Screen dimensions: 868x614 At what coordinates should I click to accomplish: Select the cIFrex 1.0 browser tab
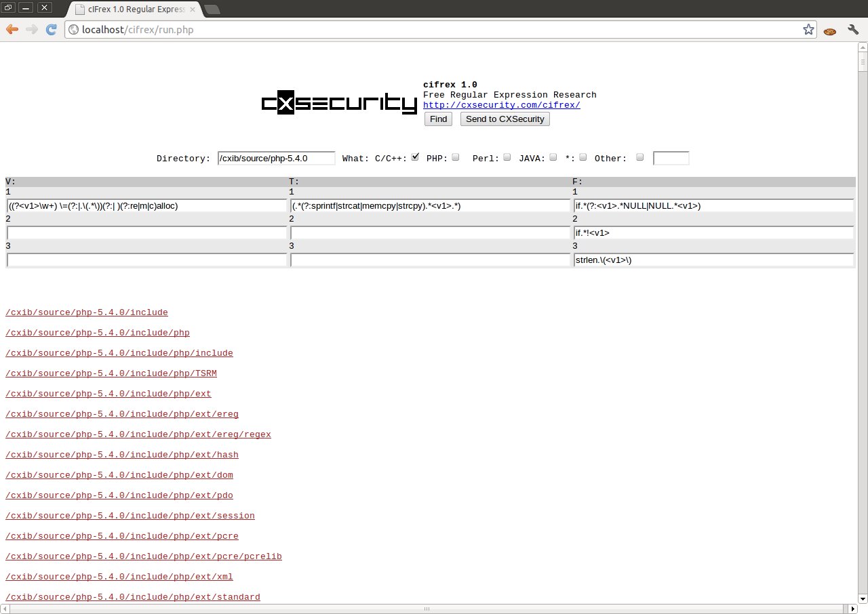coord(136,9)
